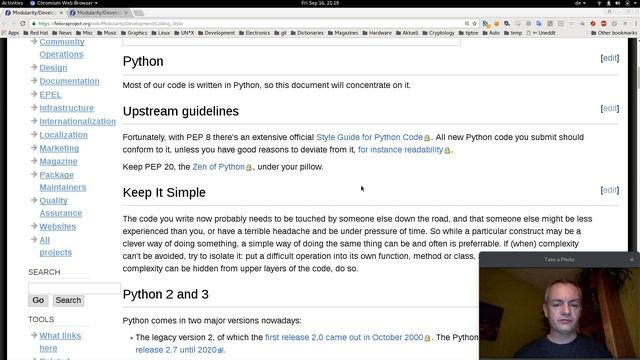This screenshot has height=360, width=640.
Task: Open a new tab with the new-tab button
Action: pyautogui.click(x=138, y=13)
